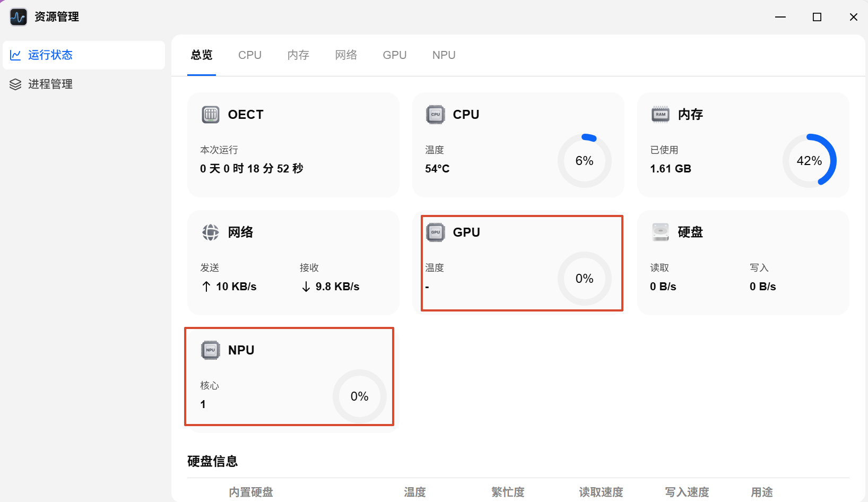Click the NPU 0% usage ring
The width and height of the screenshot is (868, 502).
[360, 396]
